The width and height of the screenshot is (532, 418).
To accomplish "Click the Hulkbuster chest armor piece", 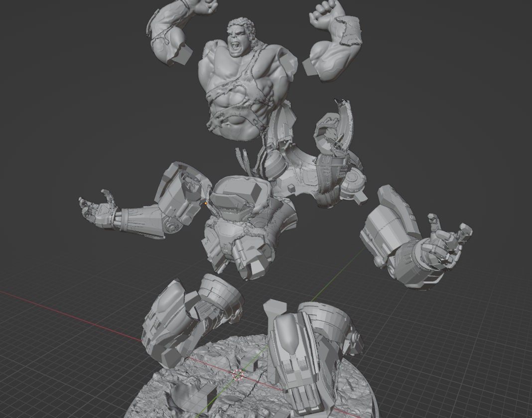I will pos(244,224).
